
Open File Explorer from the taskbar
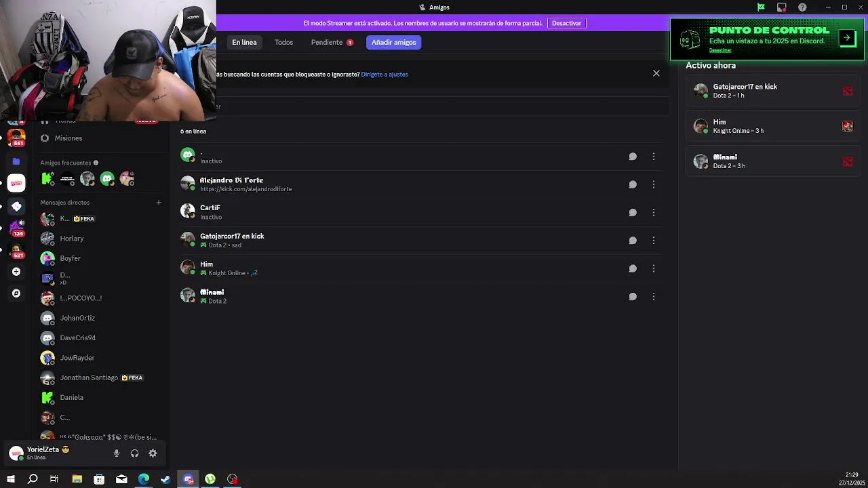77,479
